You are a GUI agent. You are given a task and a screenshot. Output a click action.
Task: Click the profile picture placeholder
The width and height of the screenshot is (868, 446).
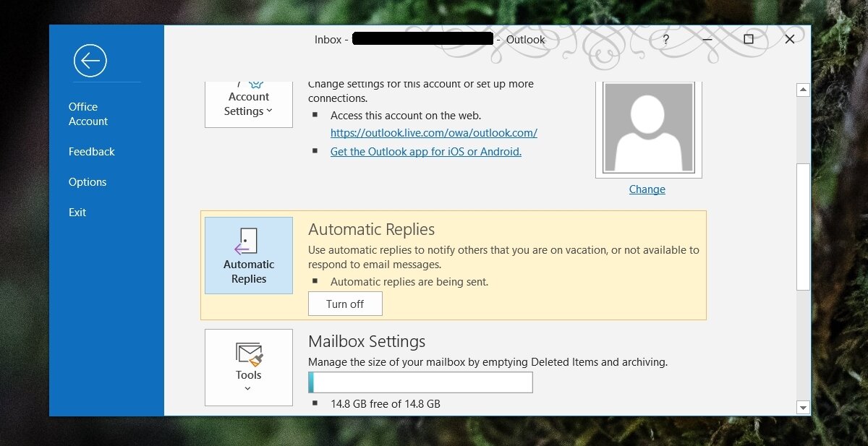click(x=648, y=129)
